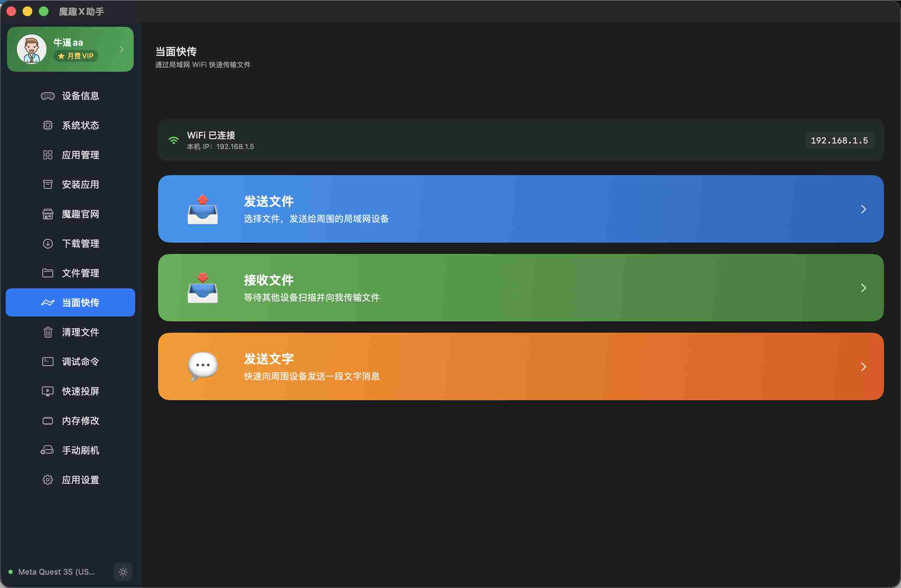The image size is (901, 588).
Task: Click chevron arrow on 发送文字 card
Action: [x=864, y=367]
